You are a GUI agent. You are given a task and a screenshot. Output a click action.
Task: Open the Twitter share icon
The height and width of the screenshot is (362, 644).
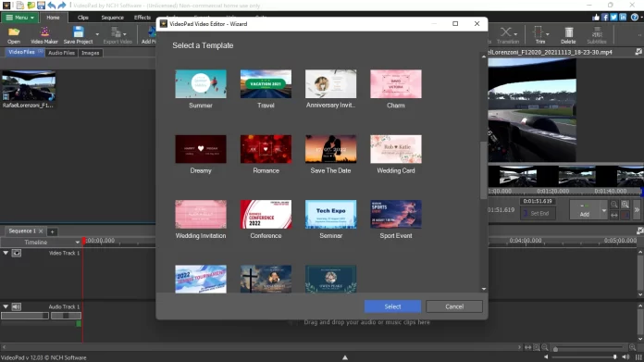click(x=613, y=18)
